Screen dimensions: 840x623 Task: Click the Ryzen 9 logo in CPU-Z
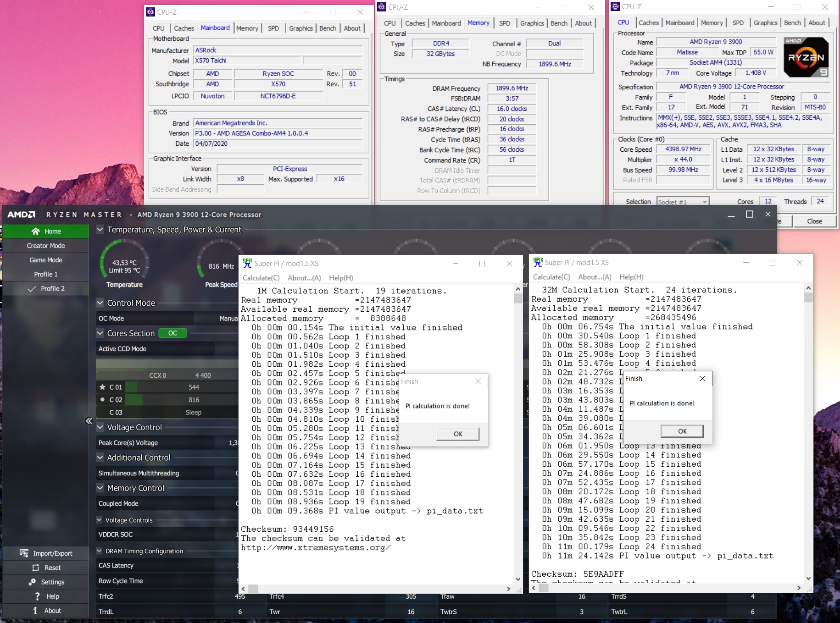(x=806, y=57)
